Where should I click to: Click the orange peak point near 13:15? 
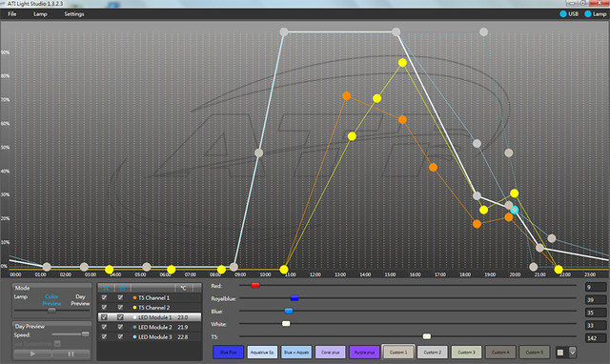pos(346,95)
